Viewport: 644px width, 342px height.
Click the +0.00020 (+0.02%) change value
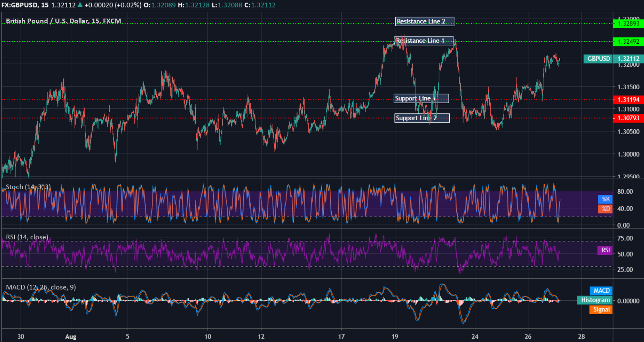pyautogui.click(x=113, y=5)
